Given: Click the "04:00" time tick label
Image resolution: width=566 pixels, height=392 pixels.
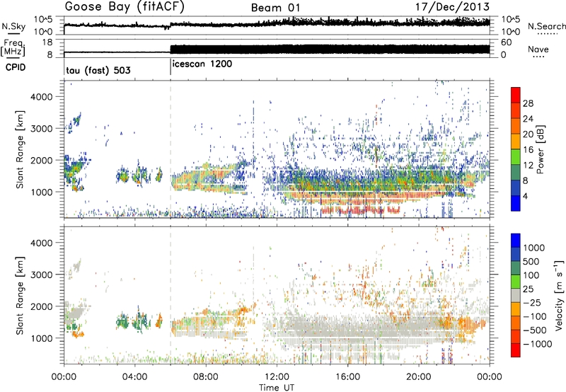Looking at the screenshot, I should [134, 377].
